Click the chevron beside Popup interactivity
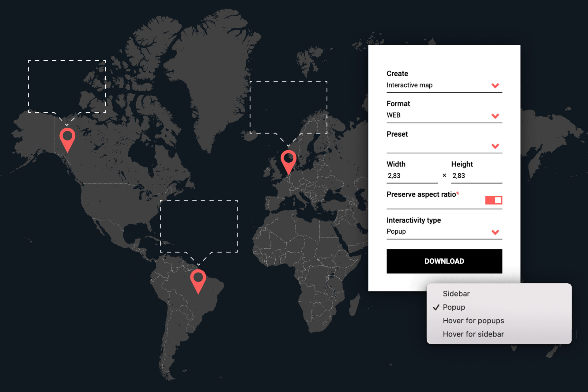588x392 pixels. (496, 232)
